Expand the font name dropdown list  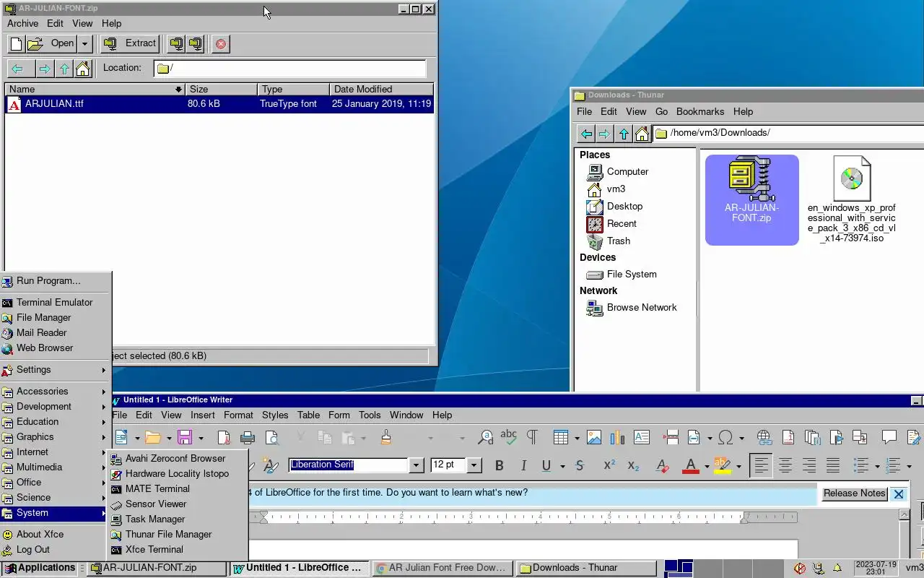coord(416,465)
